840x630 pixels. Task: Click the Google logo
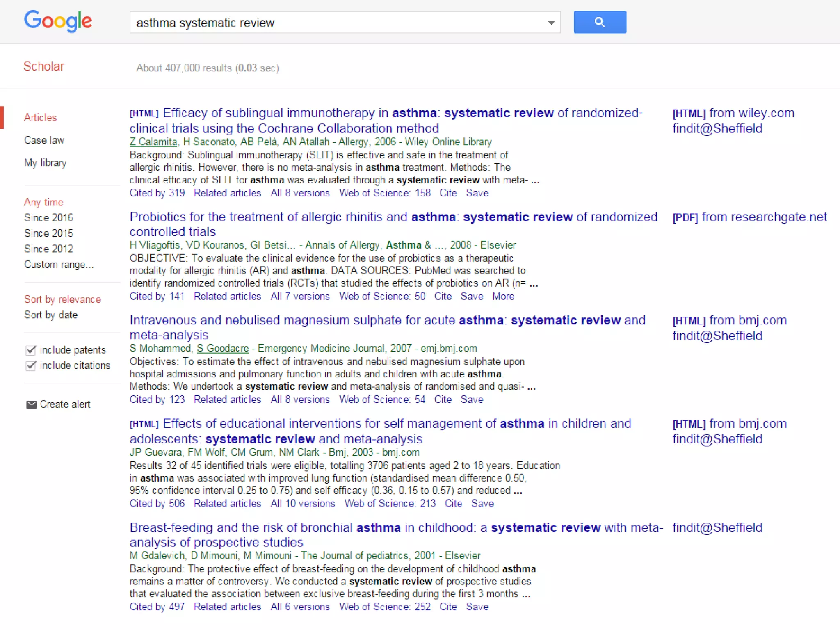(x=58, y=21)
